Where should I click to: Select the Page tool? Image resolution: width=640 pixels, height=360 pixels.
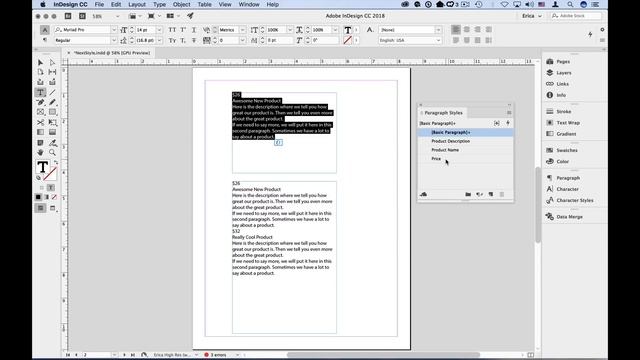[40, 72]
